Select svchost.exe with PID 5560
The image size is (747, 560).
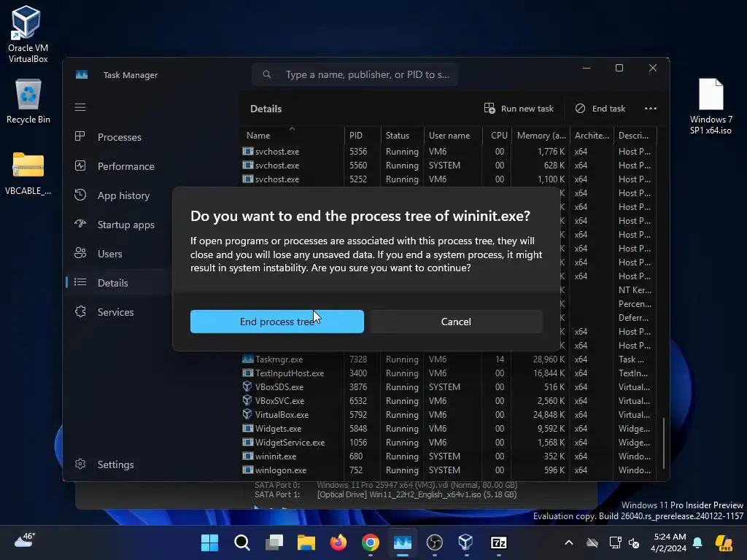tap(448, 165)
